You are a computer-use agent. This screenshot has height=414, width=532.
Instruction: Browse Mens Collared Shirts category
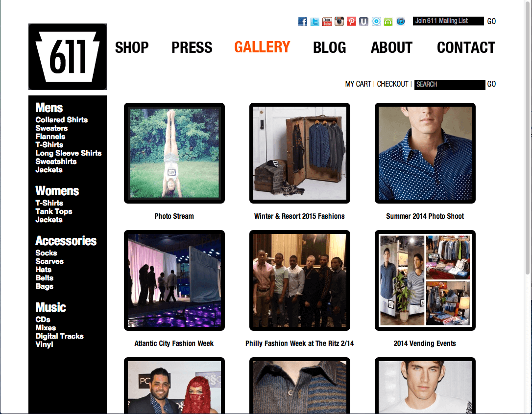(61, 120)
